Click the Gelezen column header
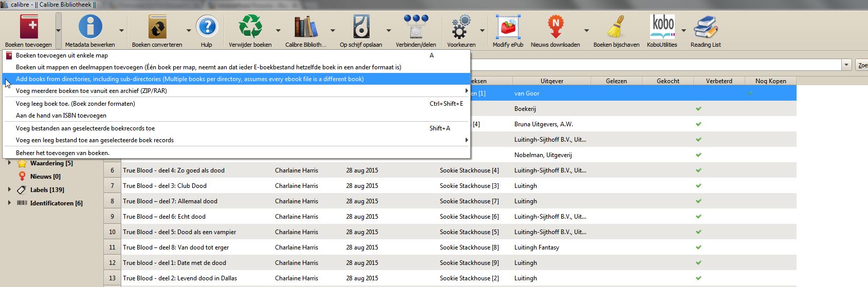This screenshot has width=868, height=287. tap(616, 81)
